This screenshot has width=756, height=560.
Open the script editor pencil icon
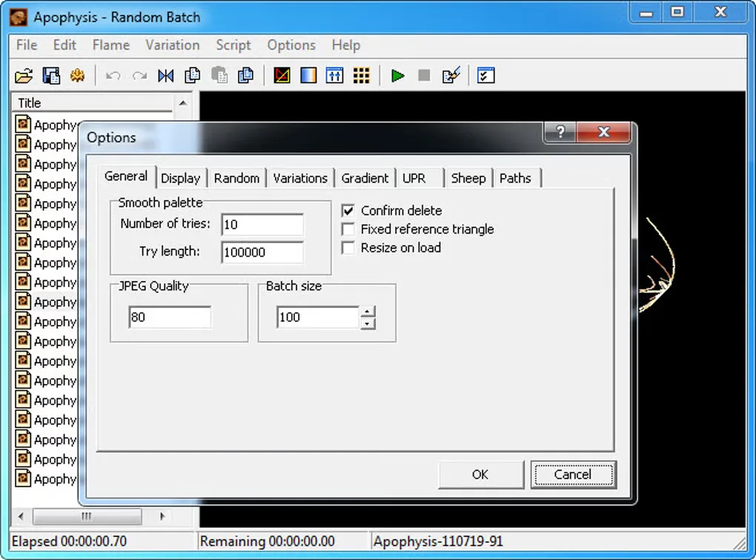(451, 76)
